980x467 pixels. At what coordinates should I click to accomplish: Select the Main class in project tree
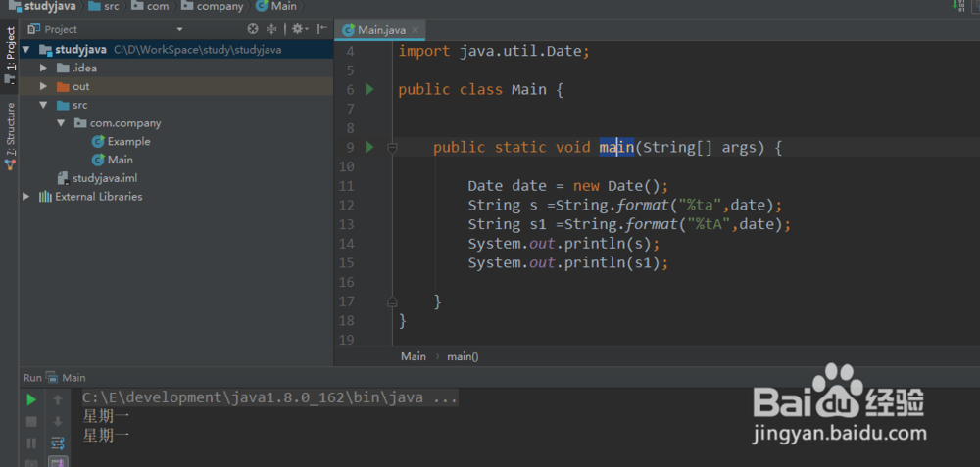(113, 160)
